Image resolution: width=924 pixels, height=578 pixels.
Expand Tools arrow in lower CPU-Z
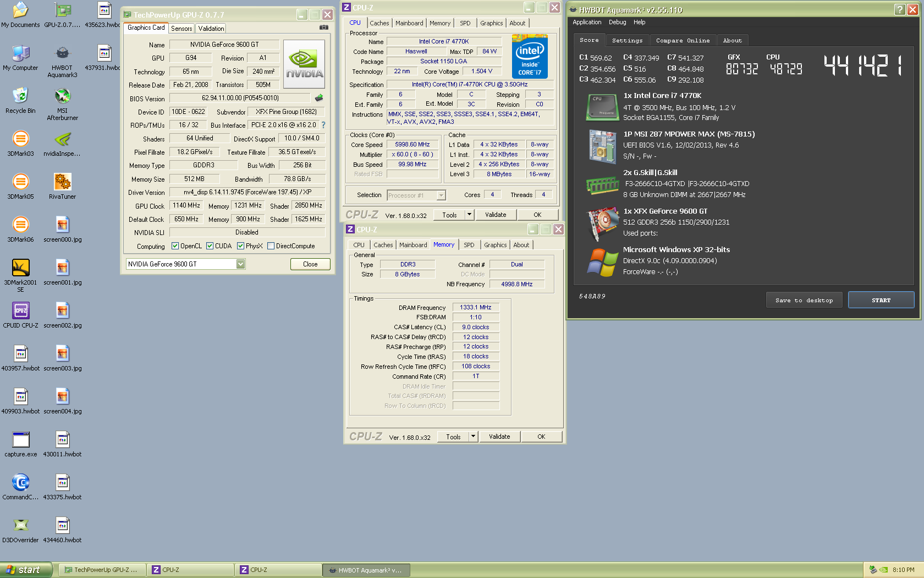tap(473, 437)
